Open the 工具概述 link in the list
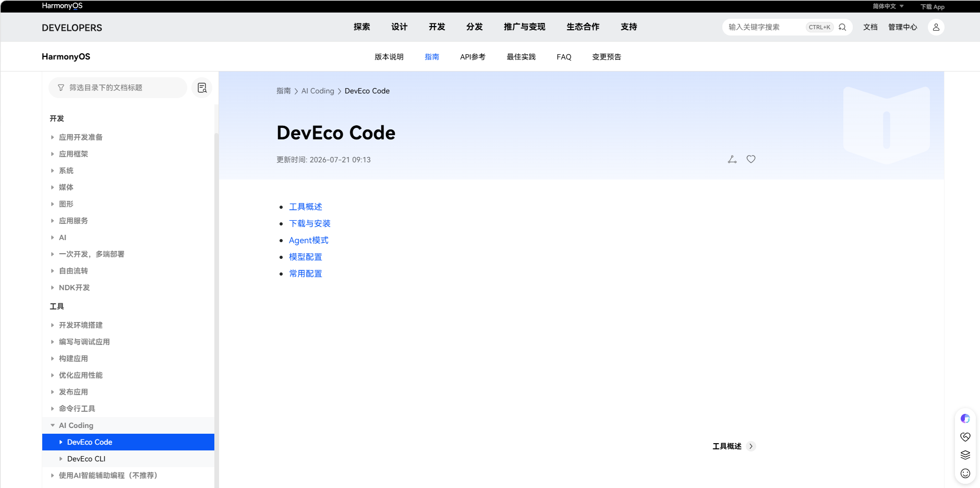The height and width of the screenshot is (488, 980). point(306,207)
